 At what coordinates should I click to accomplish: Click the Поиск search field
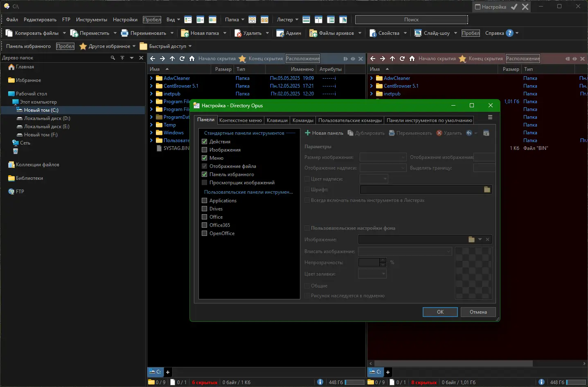click(411, 20)
